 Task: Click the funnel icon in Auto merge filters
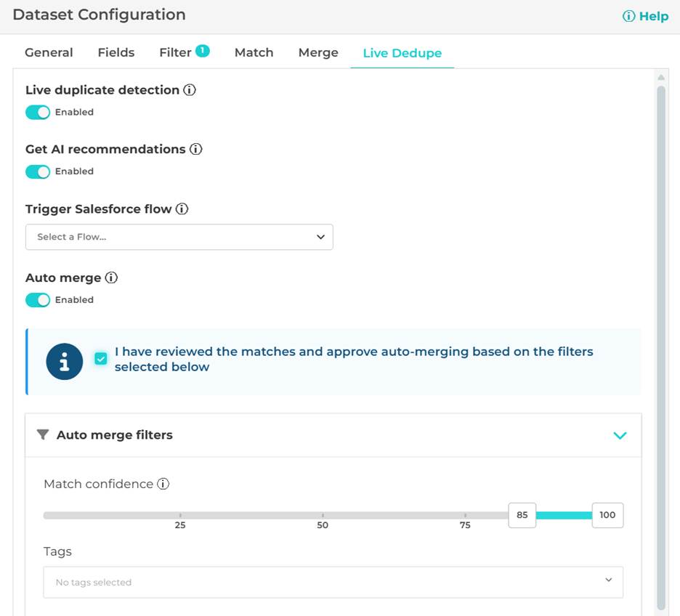coord(43,434)
